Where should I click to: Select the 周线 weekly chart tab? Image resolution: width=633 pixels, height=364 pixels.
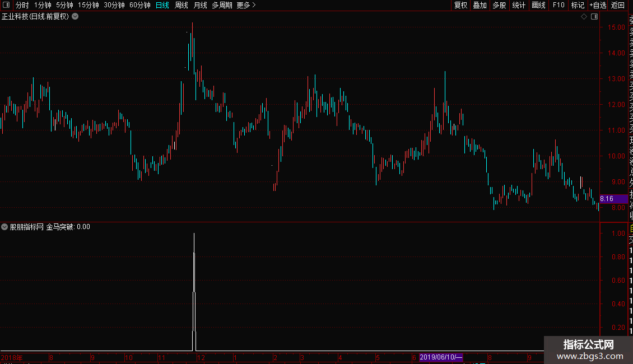181,5
